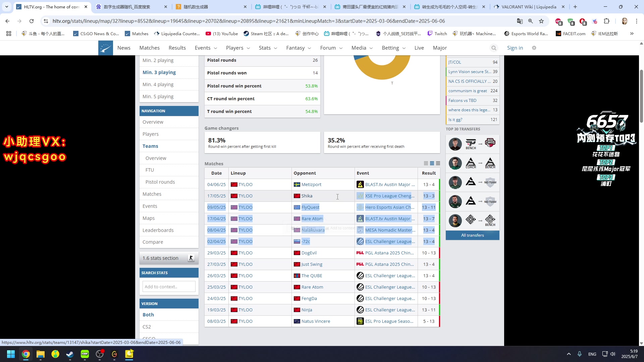Image resolution: width=644 pixels, height=362 pixels.
Task: Open Chrome's three-dot menu
Action: [637, 21]
